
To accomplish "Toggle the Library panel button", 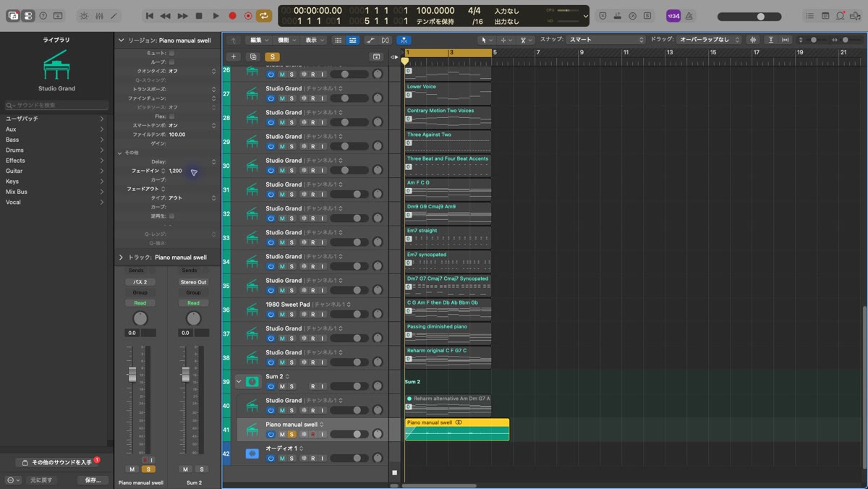I will point(13,16).
